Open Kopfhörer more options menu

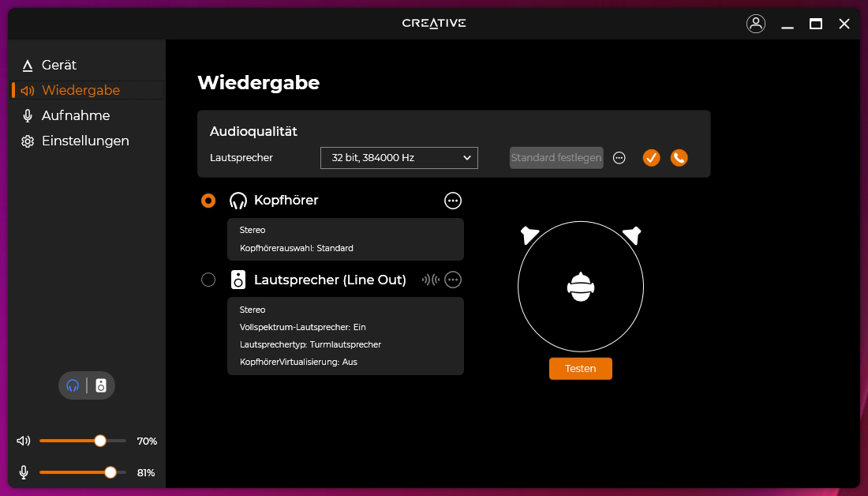[x=453, y=201]
